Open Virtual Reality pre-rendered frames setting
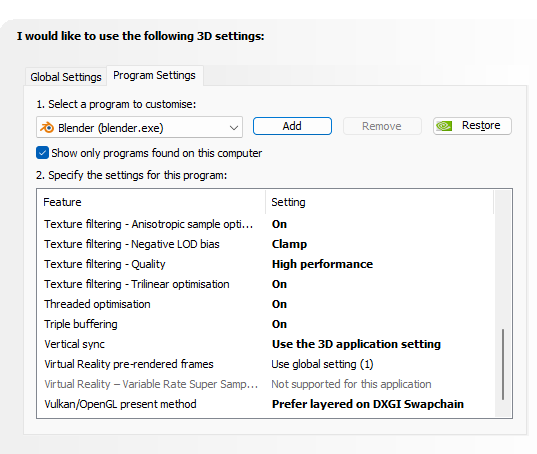Image resolution: width=537 pixels, height=454 pixels. tap(322, 364)
